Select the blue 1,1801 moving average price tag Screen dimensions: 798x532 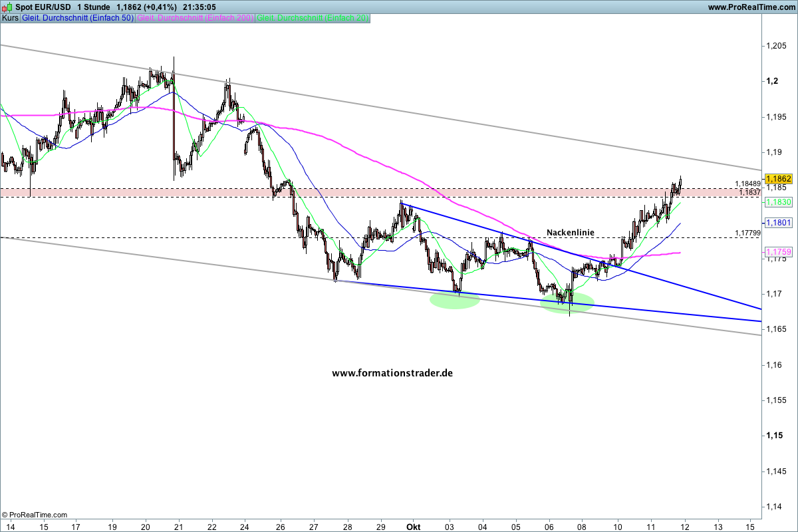(777, 223)
